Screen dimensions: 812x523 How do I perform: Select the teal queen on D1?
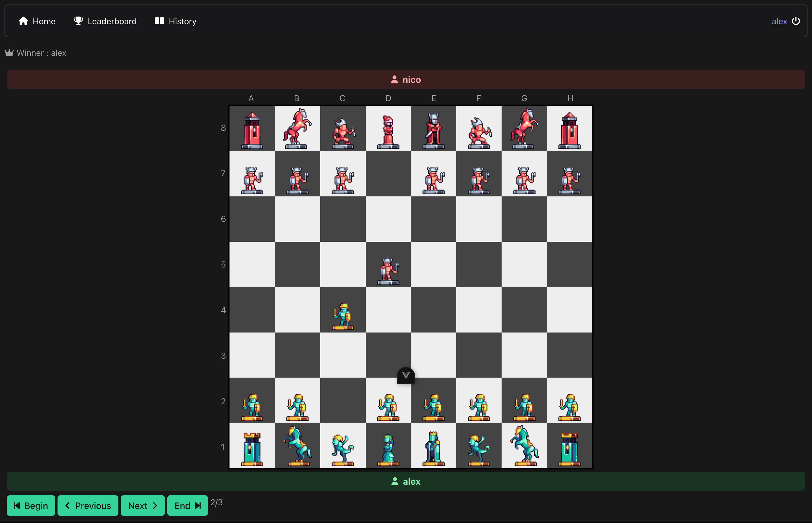(x=388, y=449)
